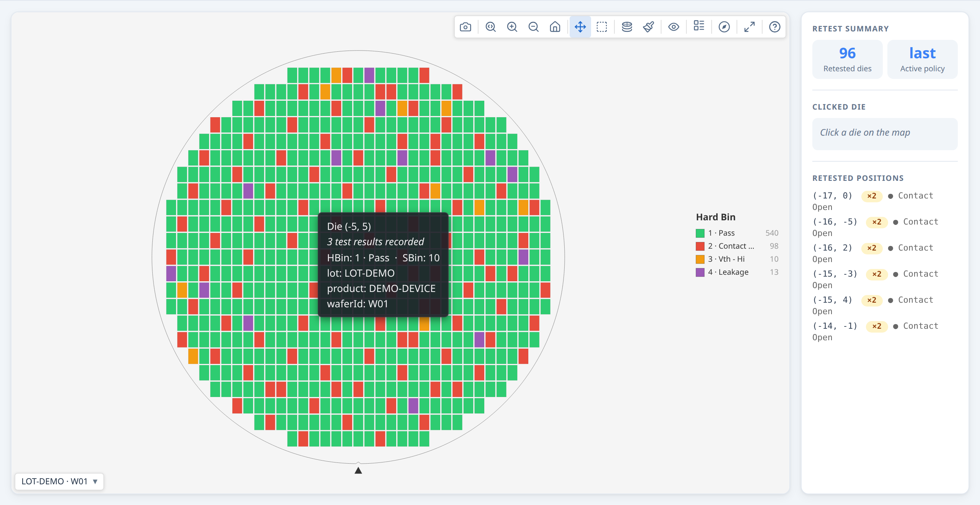Open the LOT-DEMO · W01 wafer dropdown
This screenshot has width=980, height=505.
[x=59, y=481]
